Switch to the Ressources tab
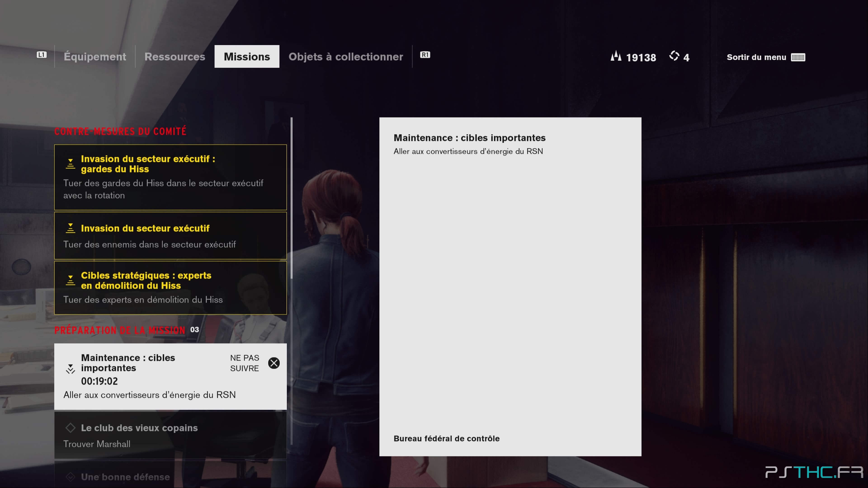The width and height of the screenshot is (868, 488). (x=175, y=56)
